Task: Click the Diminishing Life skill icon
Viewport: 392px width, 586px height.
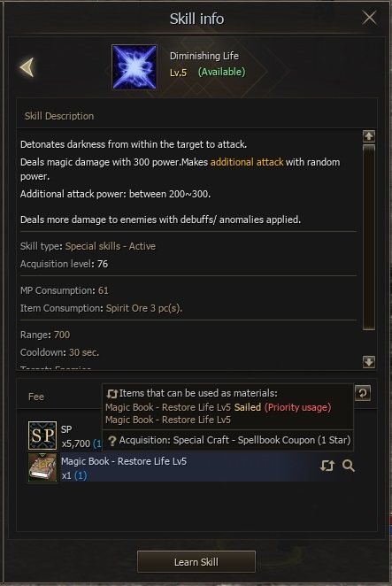Action: coord(135,67)
